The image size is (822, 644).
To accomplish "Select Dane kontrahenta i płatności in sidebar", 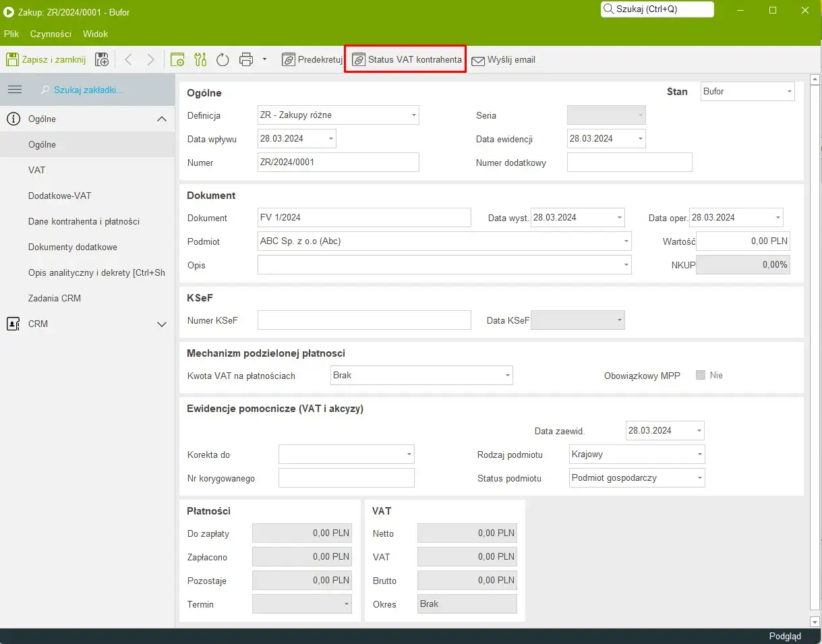I will pyautogui.click(x=84, y=221).
